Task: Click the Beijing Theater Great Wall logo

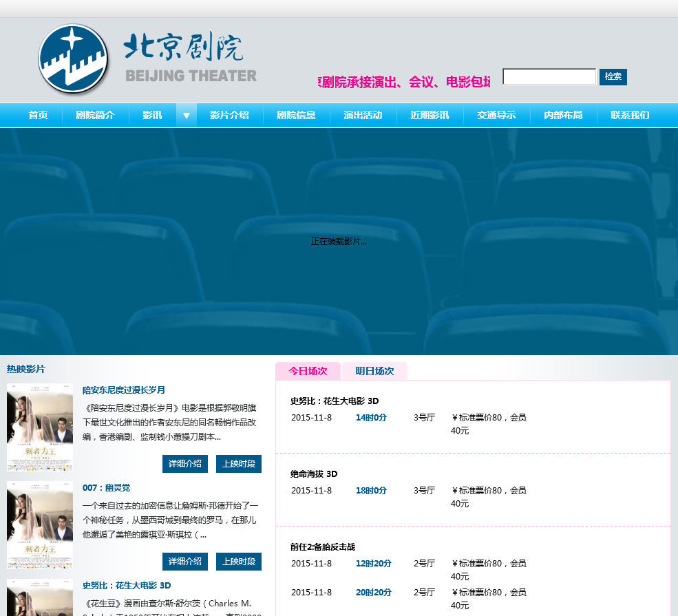Action: (73, 59)
